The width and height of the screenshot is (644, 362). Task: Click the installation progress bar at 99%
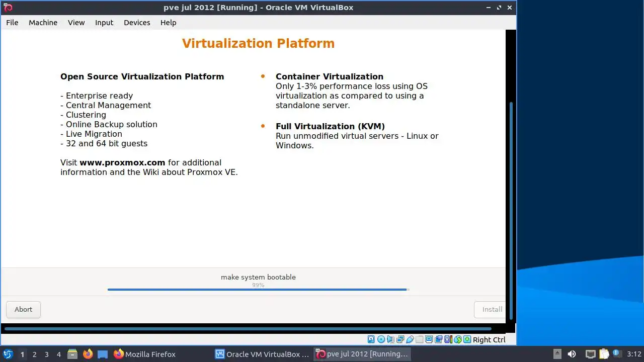point(258,289)
